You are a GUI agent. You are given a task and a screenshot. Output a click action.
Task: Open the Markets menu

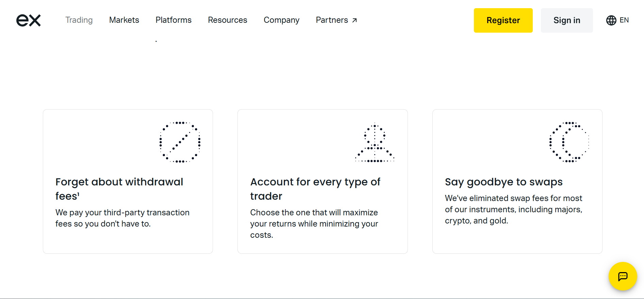(124, 20)
